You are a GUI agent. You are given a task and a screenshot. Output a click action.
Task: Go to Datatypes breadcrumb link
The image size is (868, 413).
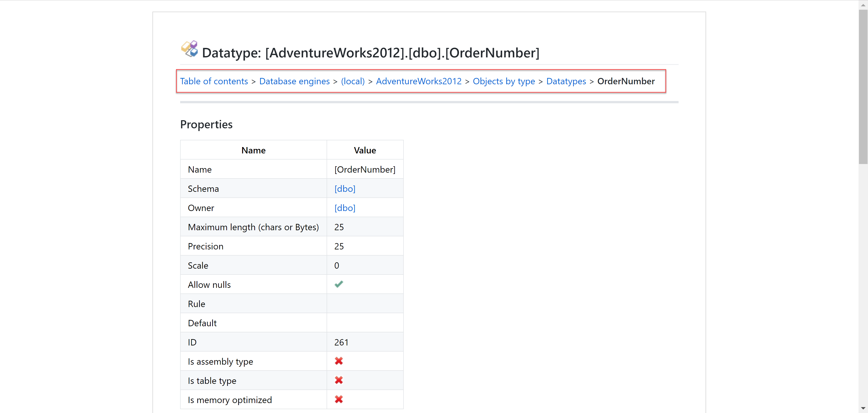tap(566, 81)
